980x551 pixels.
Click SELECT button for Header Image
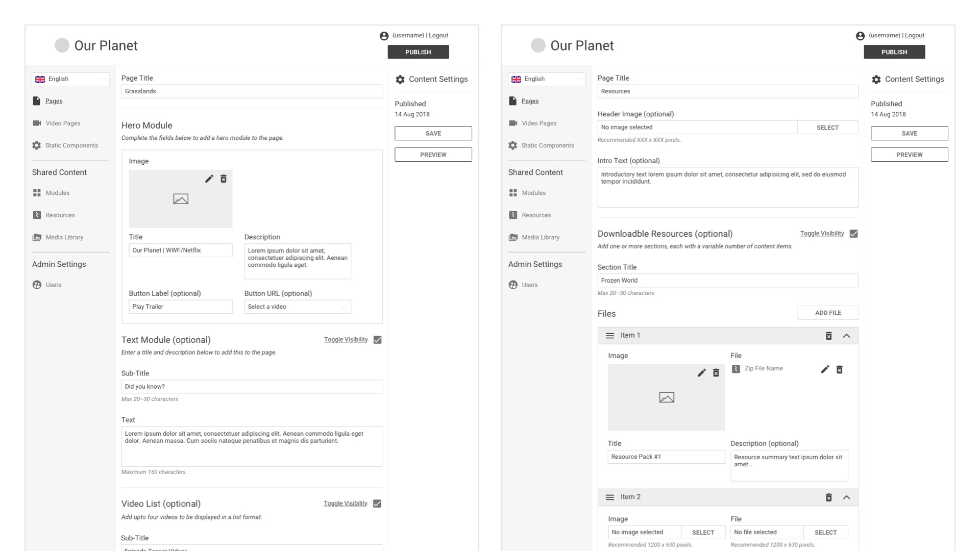pyautogui.click(x=827, y=127)
